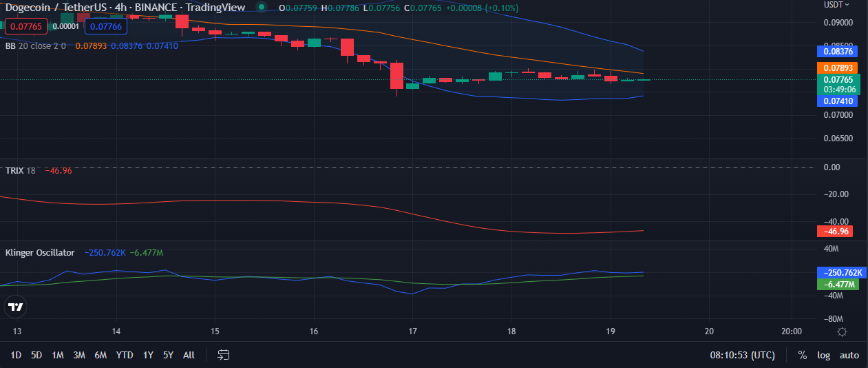The height and width of the screenshot is (368, 868).
Task: Toggle log scale mode
Action: click(823, 355)
